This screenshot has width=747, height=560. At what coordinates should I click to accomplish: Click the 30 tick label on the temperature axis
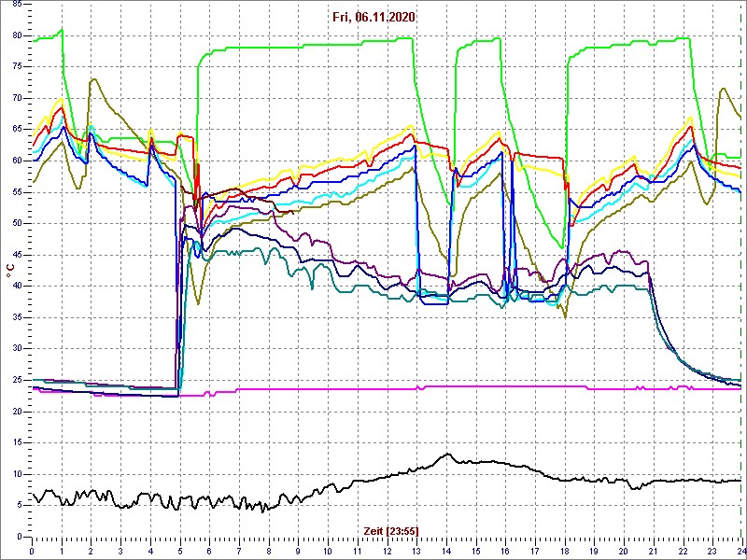pyautogui.click(x=17, y=348)
